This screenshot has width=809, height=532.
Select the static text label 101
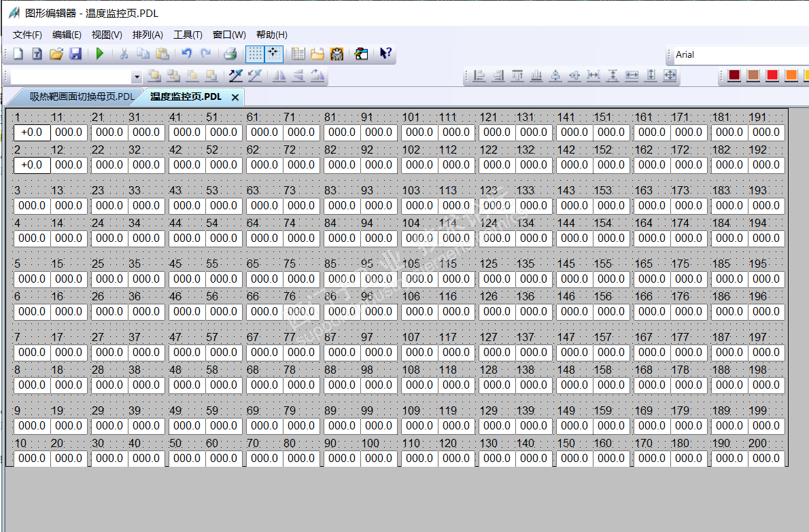pos(411,118)
